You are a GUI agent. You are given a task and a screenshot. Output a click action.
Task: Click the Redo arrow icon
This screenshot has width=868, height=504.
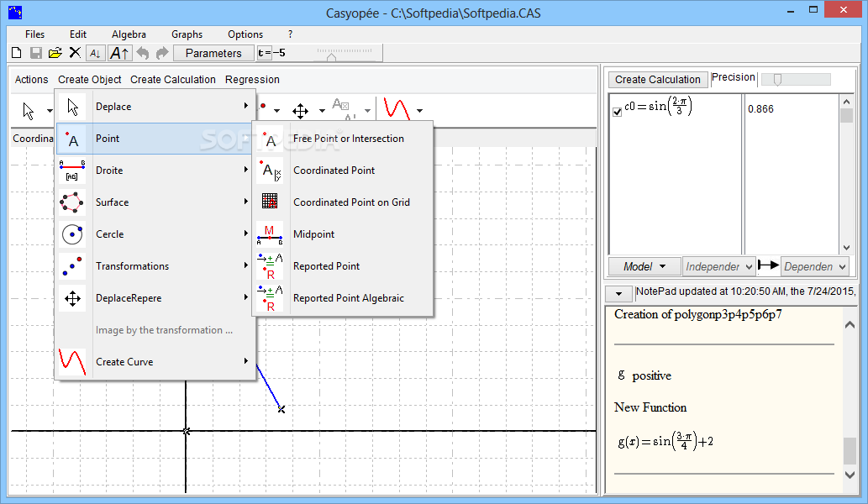(161, 53)
